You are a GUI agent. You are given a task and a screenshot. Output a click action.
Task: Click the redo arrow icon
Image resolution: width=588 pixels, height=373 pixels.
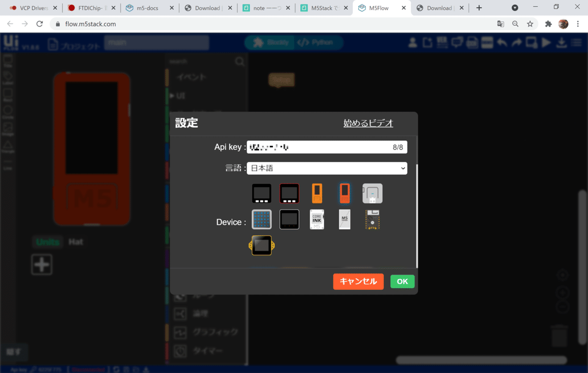(517, 43)
